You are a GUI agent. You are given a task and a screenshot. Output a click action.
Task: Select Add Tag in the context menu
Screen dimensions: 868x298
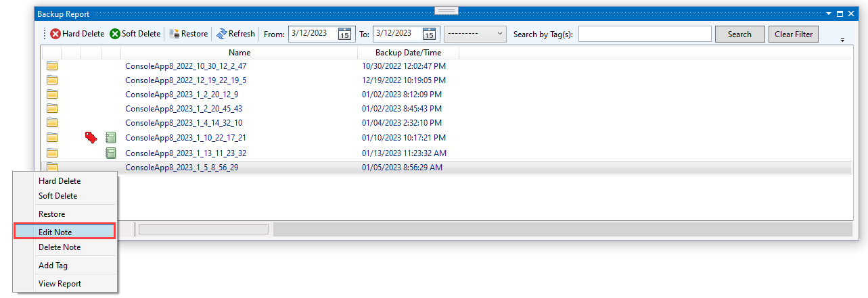(53, 266)
